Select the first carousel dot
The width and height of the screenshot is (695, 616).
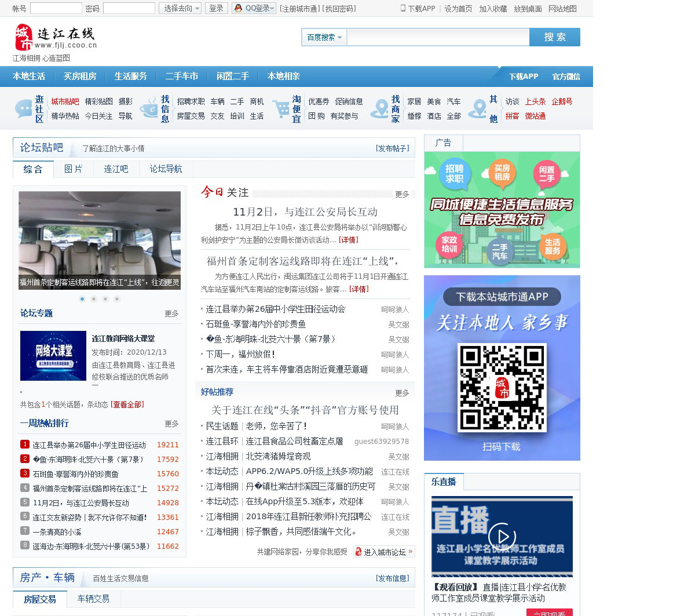pyautogui.click(x=82, y=299)
